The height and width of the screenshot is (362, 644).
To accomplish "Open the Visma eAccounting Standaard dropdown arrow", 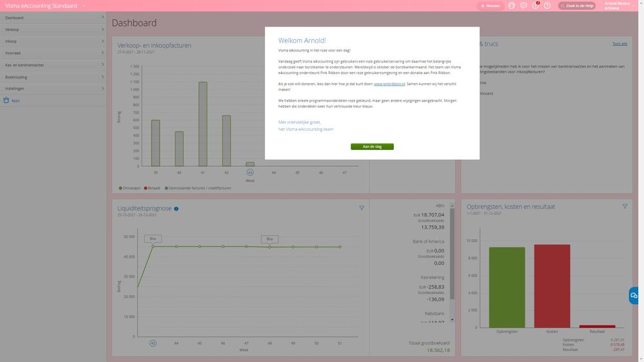I will point(84,6).
